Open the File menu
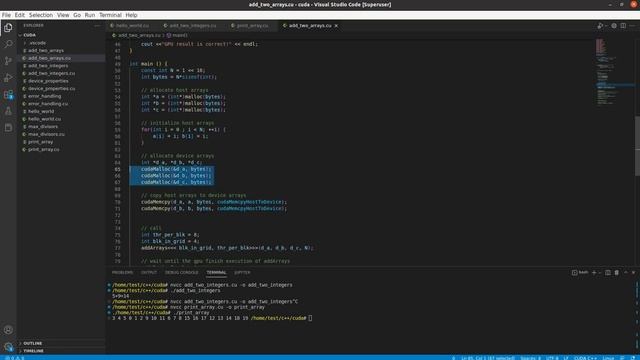Viewport: 640px width, 360px height. pos(6,15)
